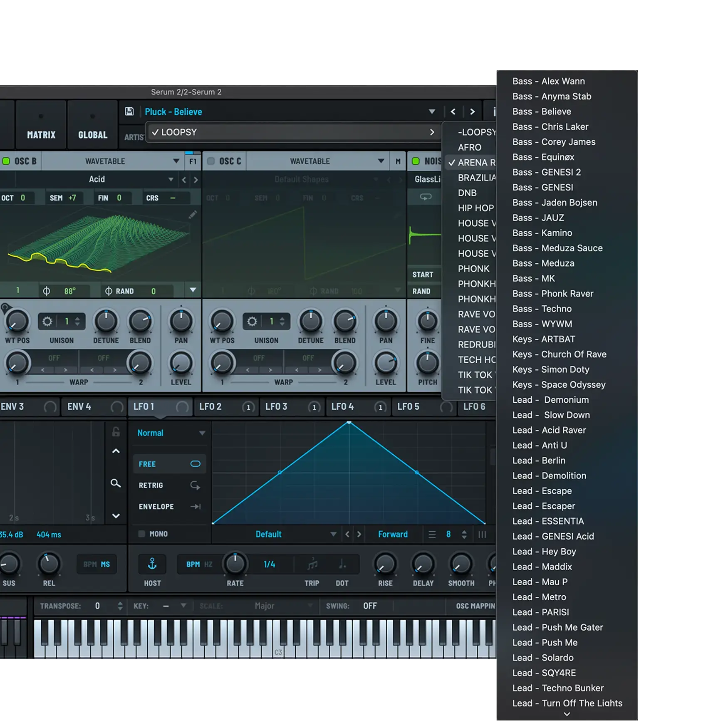The height and width of the screenshot is (728, 728).
Task: Open OSC B unison gear settings
Action: click(47, 321)
